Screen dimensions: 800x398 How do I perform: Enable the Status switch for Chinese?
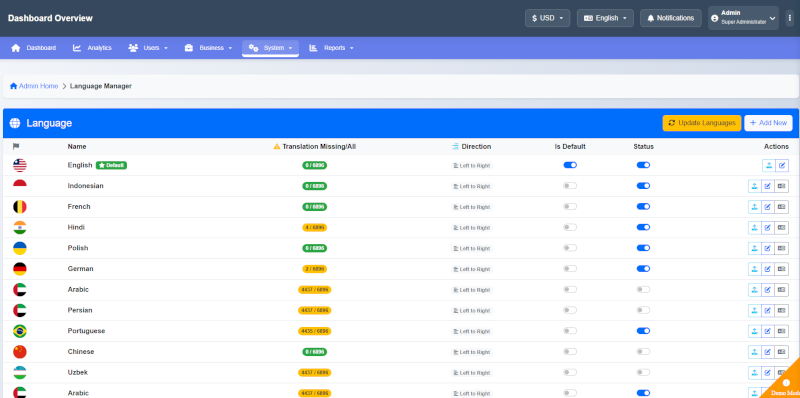click(x=643, y=351)
